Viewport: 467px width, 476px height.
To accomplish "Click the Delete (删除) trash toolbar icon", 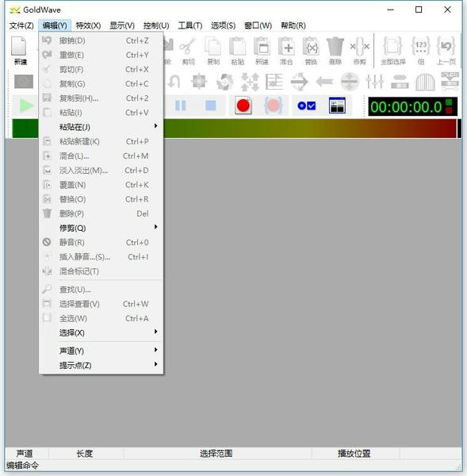I will [335, 51].
